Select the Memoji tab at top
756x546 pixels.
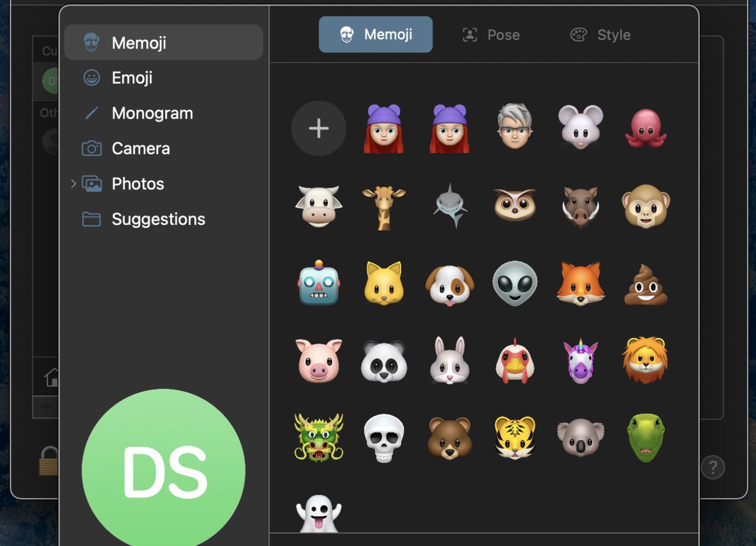[375, 35]
